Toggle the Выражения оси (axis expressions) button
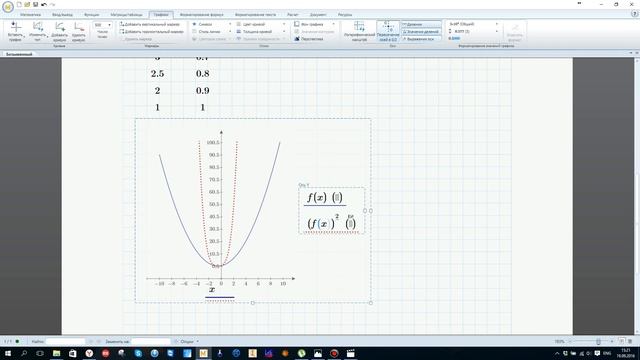The height and width of the screenshot is (360, 640). click(x=421, y=39)
